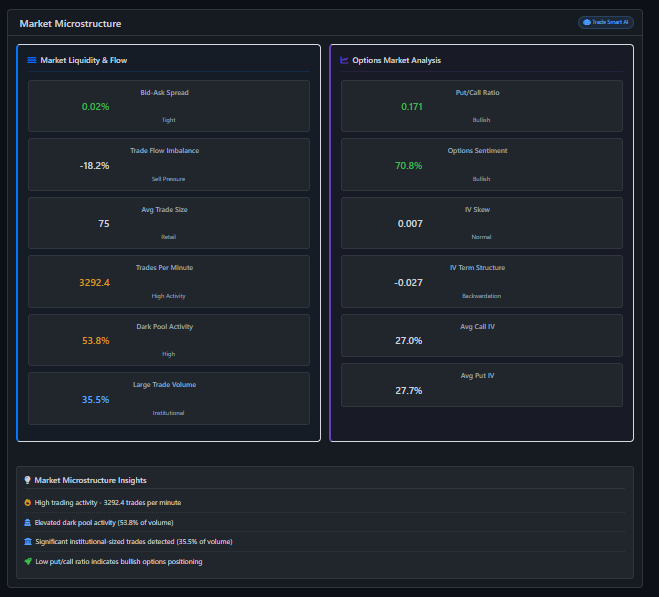The width and height of the screenshot is (659, 597).
Task: Click the Avg Trade Size value 75
Action: (104, 224)
